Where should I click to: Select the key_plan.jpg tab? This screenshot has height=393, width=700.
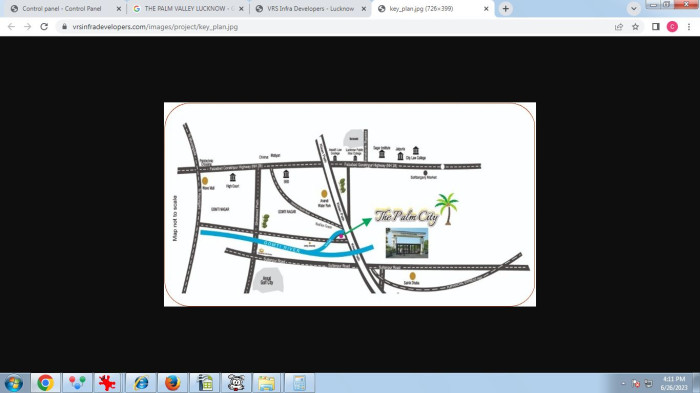point(432,8)
